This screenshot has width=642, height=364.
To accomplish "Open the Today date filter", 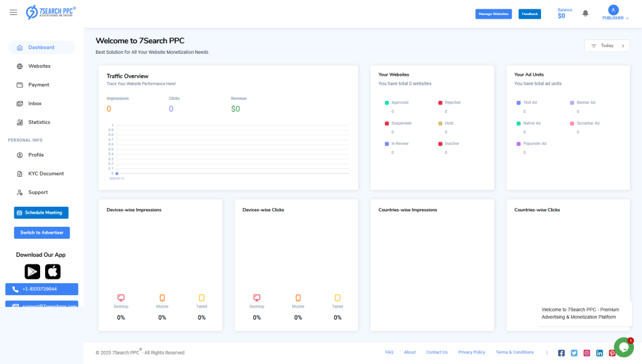I will (x=607, y=46).
